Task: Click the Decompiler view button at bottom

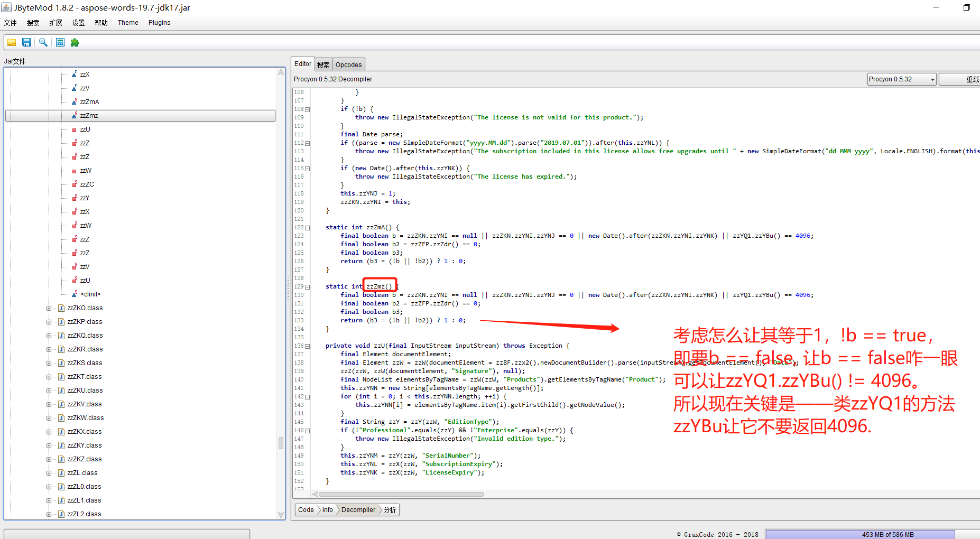Action: [358, 510]
